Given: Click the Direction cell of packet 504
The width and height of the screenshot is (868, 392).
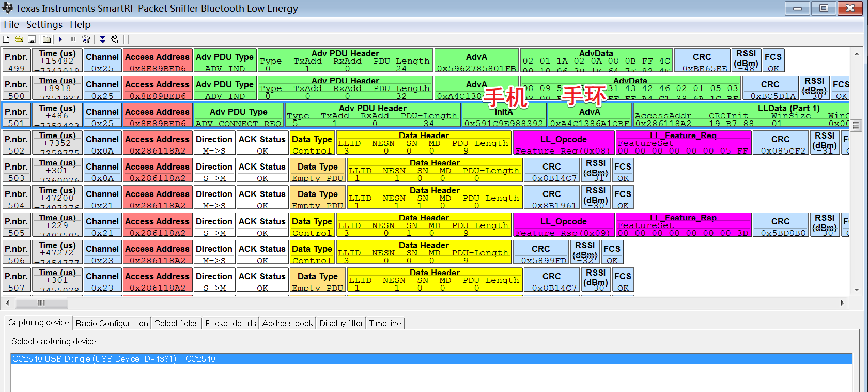Looking at the screenshot, I should (214, 198).
